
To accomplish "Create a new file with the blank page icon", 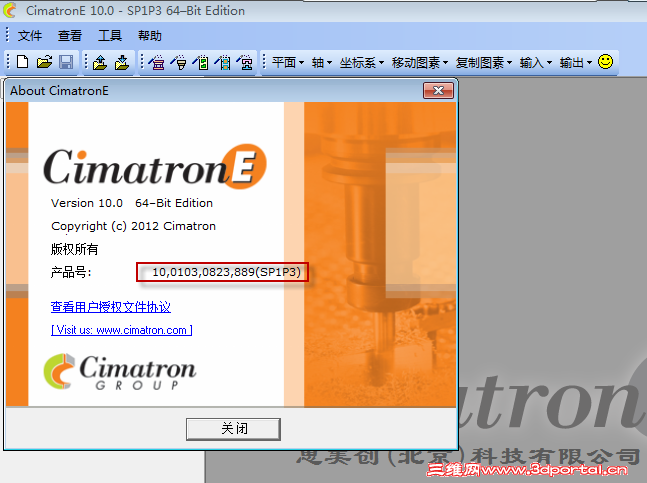I will [x=23, y=62].
